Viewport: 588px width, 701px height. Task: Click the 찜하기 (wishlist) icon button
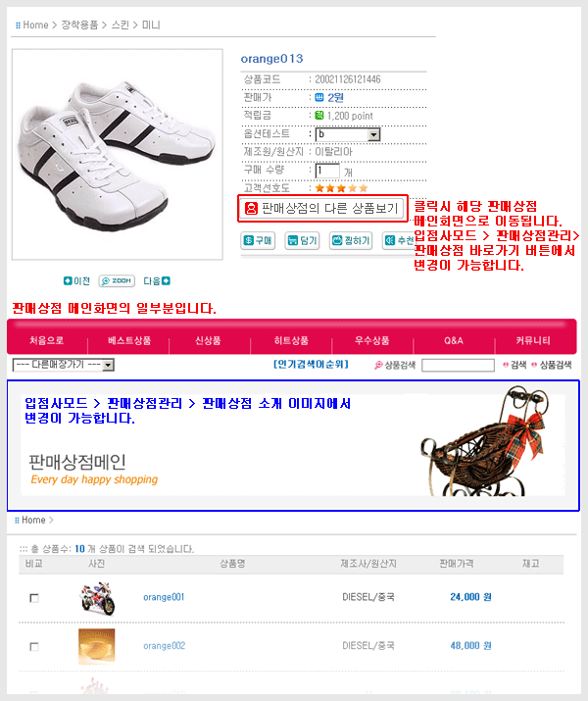[x=351, y=240]
